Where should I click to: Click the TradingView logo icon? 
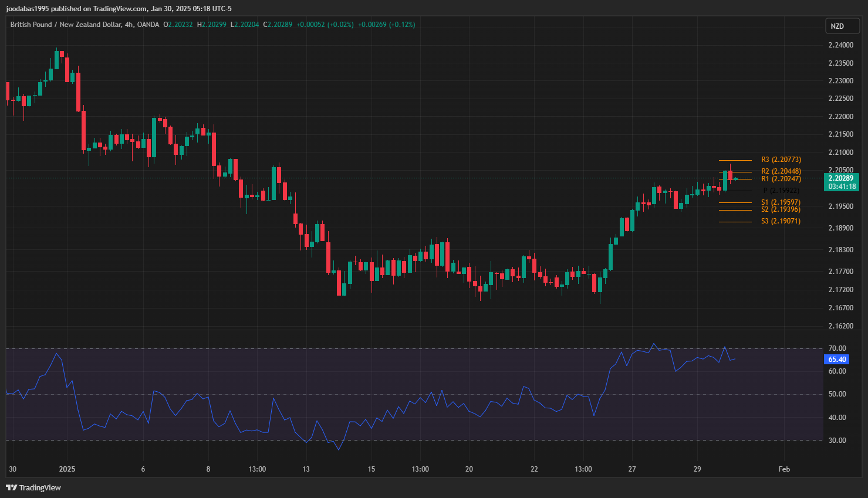click(x=11, y=487)
